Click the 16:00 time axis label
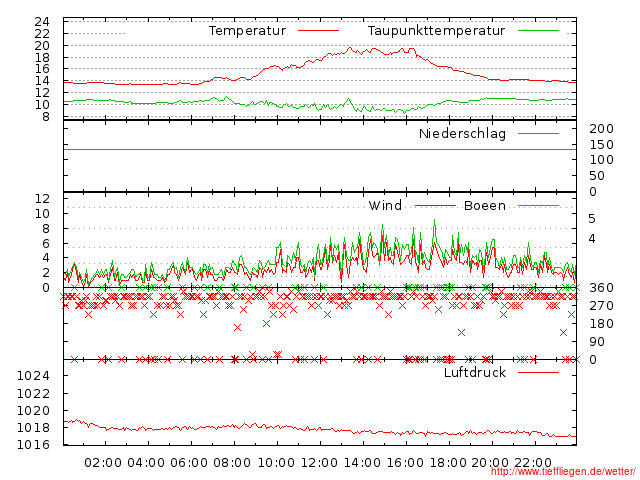The width and height of the screenshot is (640, 480). 405,463
